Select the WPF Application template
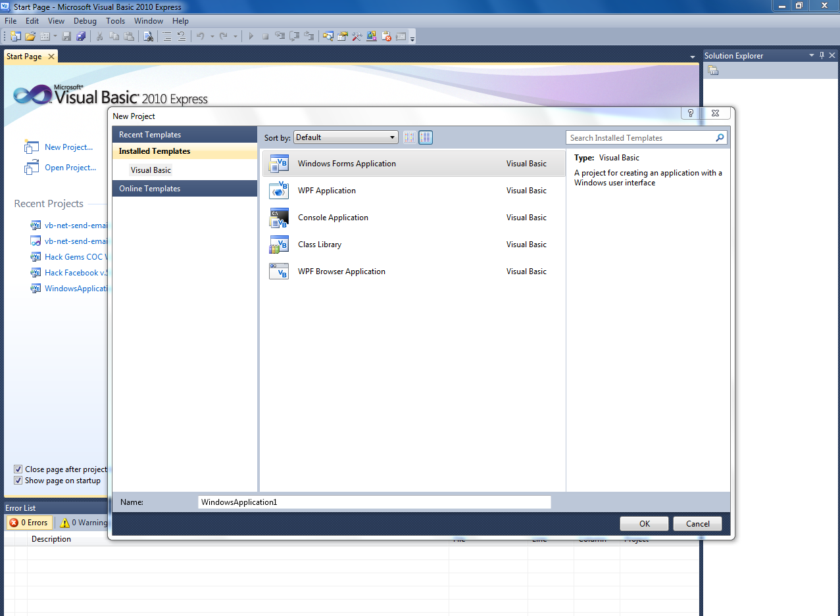Image resolution: width=840 pixels, height=616 pixels. (x=413, y=191)
